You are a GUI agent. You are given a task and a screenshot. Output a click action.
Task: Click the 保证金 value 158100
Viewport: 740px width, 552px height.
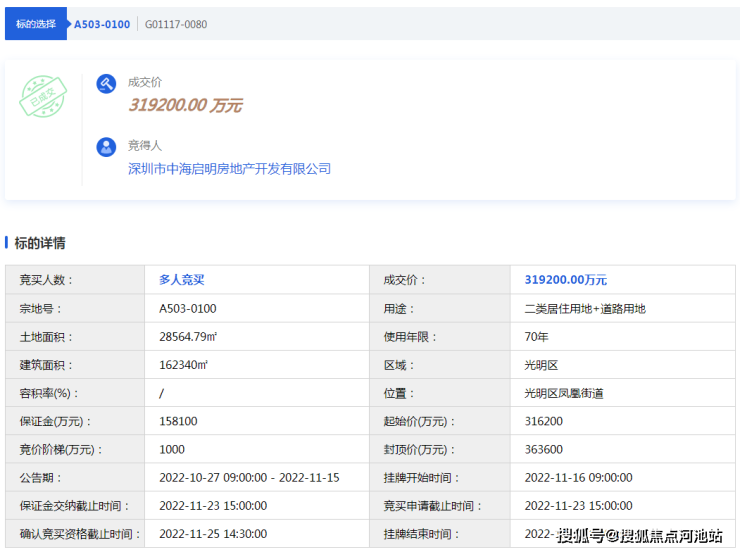178,422
